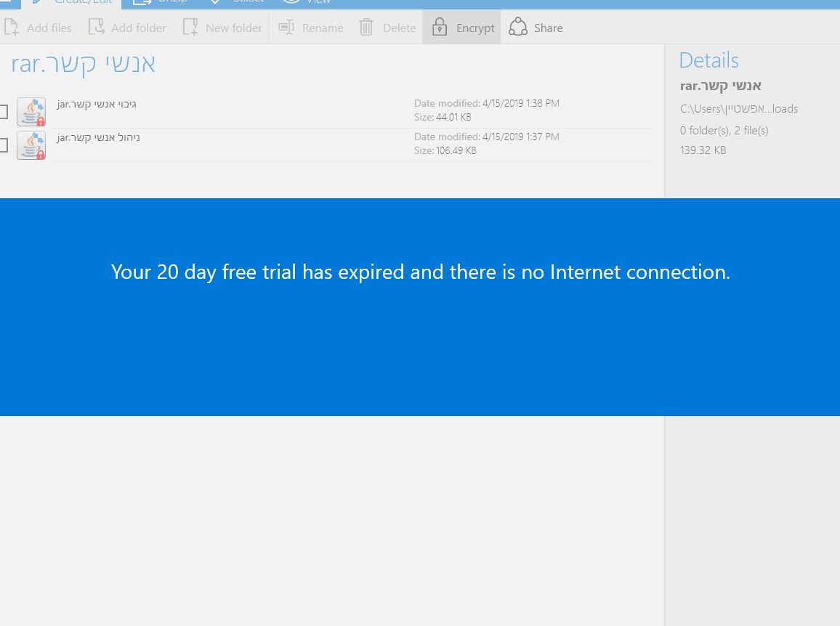
Task: Click the Size: 106.49 KB text
Action: 445,151
